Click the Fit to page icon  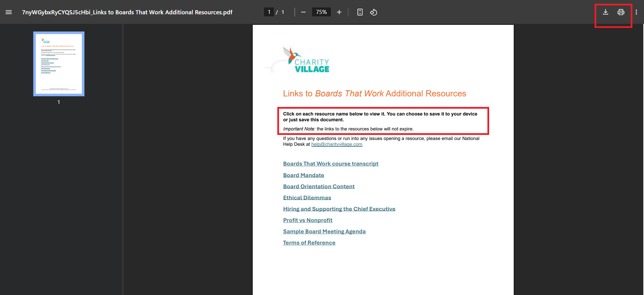click(x=360, y=12)
